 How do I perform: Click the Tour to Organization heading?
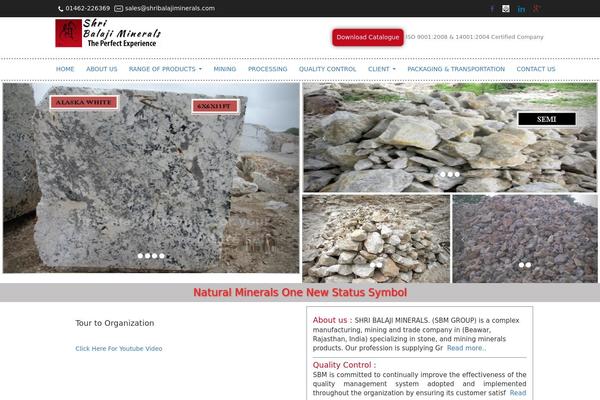pos(115,323)
